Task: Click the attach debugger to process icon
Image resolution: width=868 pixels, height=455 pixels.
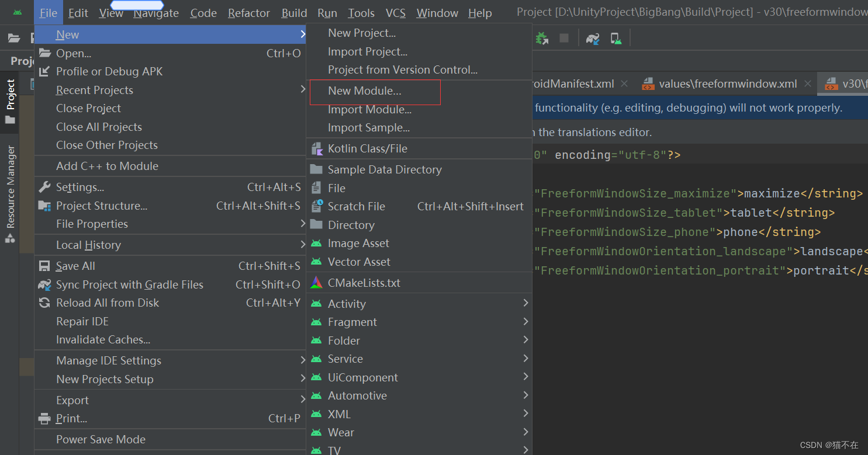Action: coord(542,39)
